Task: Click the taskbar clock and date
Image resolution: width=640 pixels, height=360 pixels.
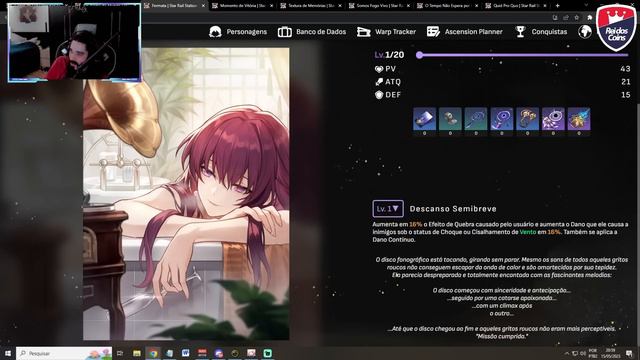Action: tap(611, 353)
